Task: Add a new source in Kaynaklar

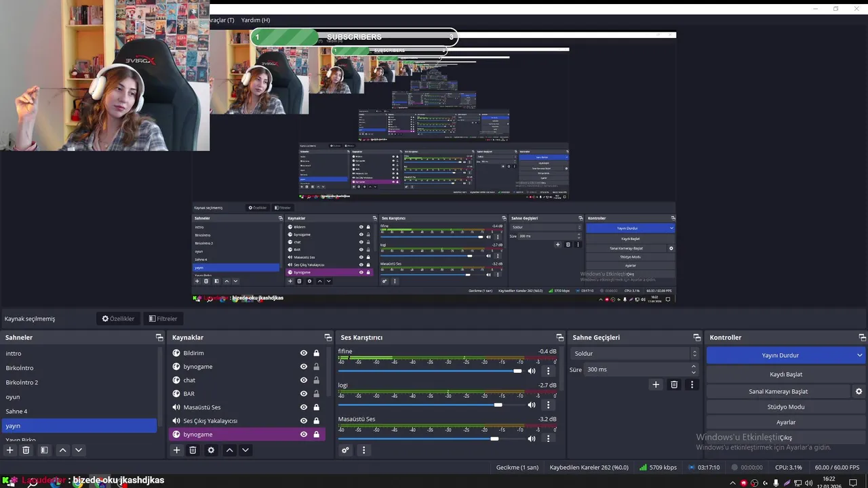Action: point(176,450)
